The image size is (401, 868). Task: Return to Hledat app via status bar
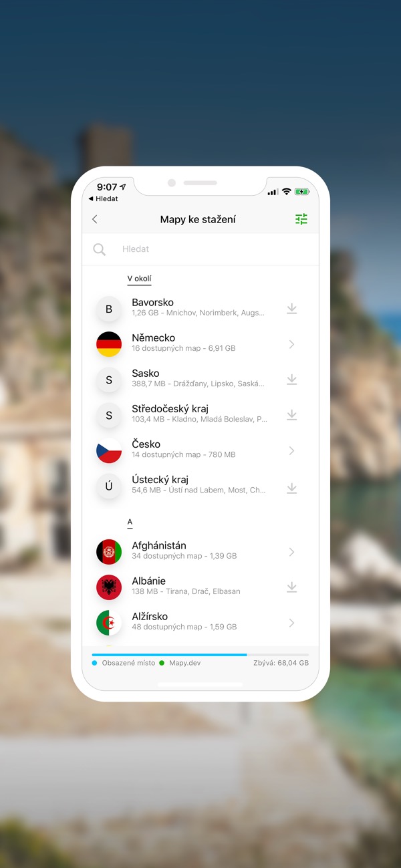coord(103,198)
